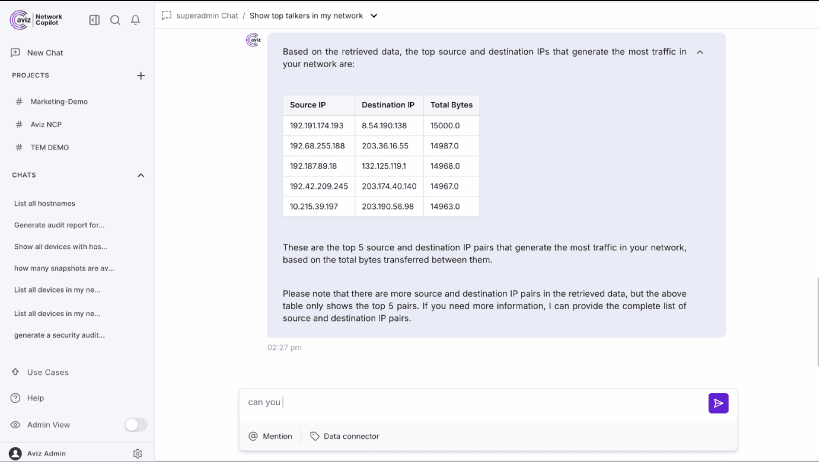Select source IP 192.68.255.188 cell
Image resolution: width=819 pixels, height=462 pixels.
(319, 146)
